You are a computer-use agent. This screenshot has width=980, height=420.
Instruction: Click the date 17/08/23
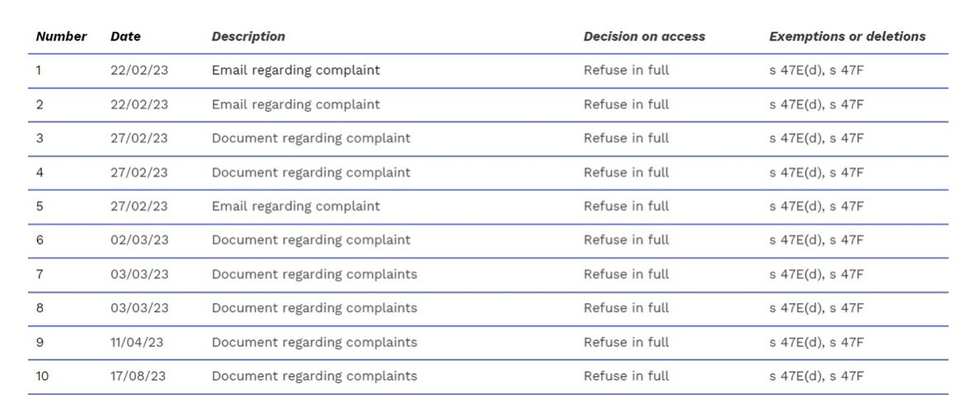click(x=139, y=376)
